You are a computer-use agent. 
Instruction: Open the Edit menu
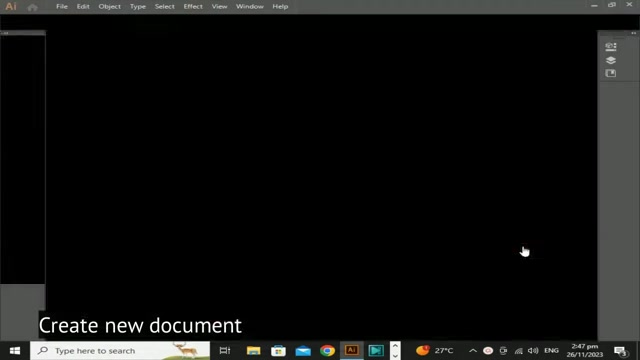83,7
